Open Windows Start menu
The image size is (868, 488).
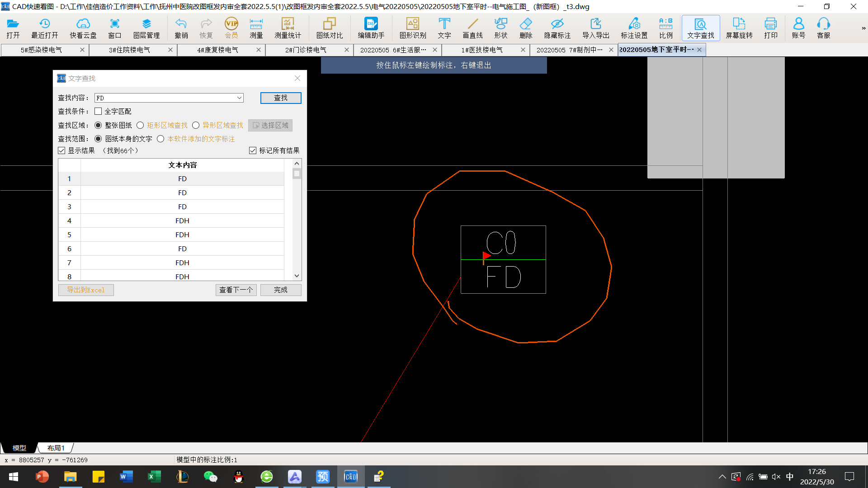click(x=14, y=477)
